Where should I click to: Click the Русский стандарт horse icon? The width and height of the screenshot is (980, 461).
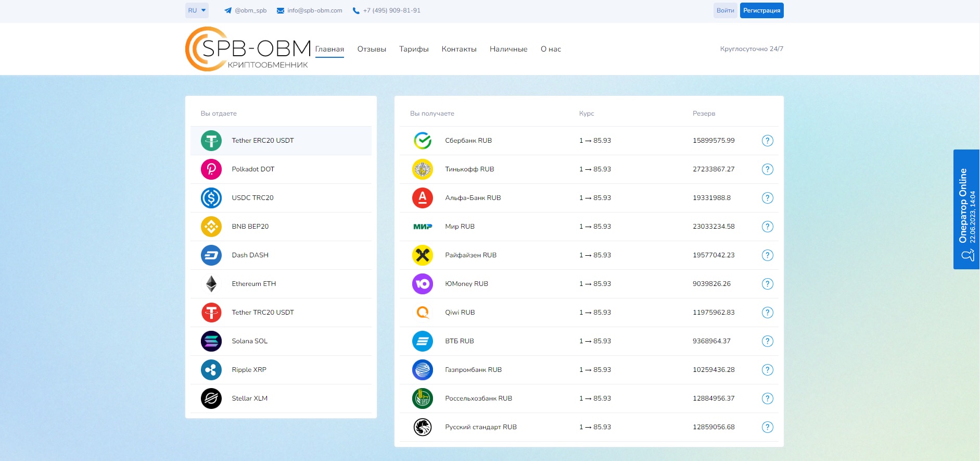click(423, 427)
